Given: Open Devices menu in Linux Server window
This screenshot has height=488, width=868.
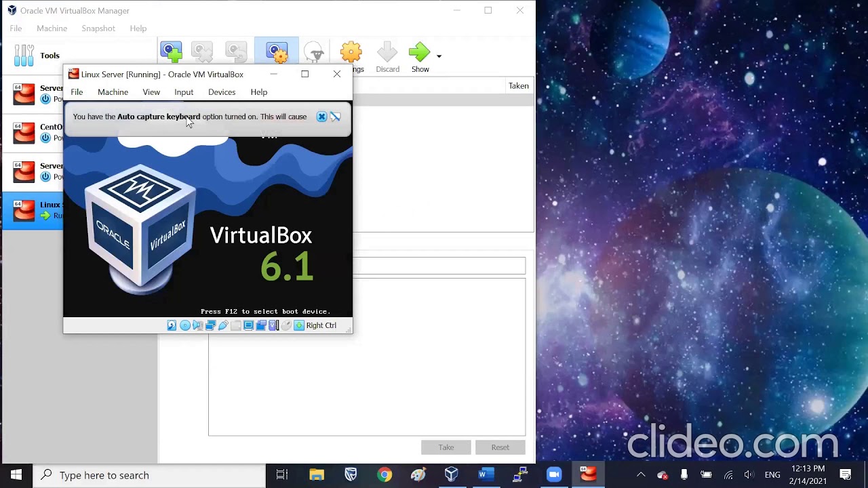Looking at the screenshot, I should pyautogui.click(x=222, y=92).
